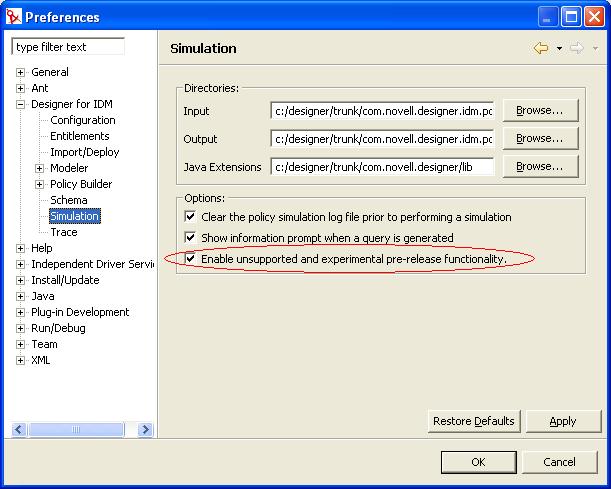Select Entitlements preference page
This screenshot has height=489, width=611.
pos(79,136)
